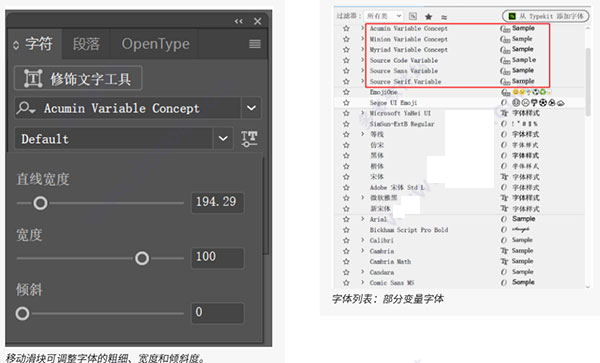Click the OpenType icon next to Arial

pos(504,219)
